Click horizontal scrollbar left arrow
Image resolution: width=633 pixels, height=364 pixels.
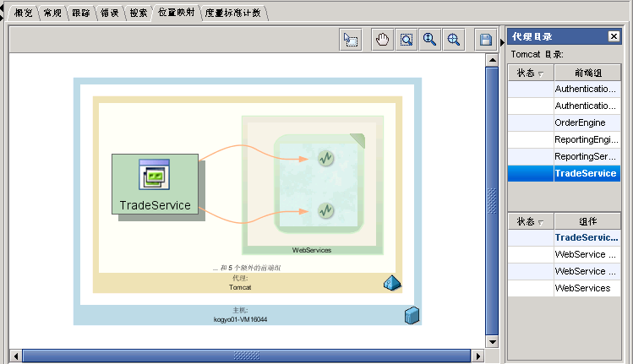16,356
